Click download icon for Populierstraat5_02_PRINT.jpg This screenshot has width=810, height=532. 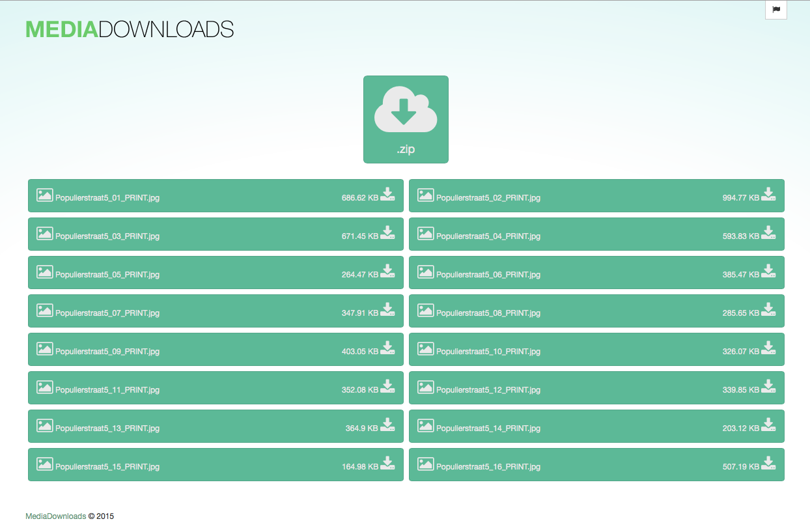click(x=768, y=195)
